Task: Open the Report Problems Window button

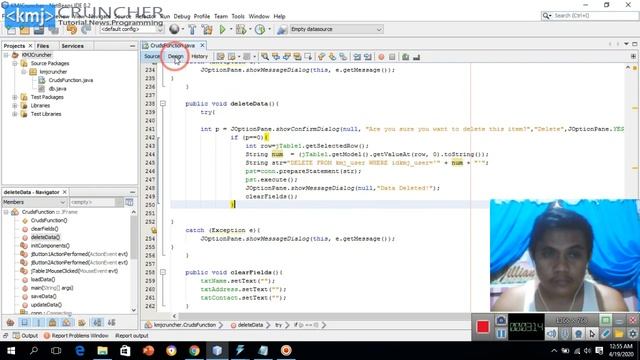Action: (x=76, y=336)
